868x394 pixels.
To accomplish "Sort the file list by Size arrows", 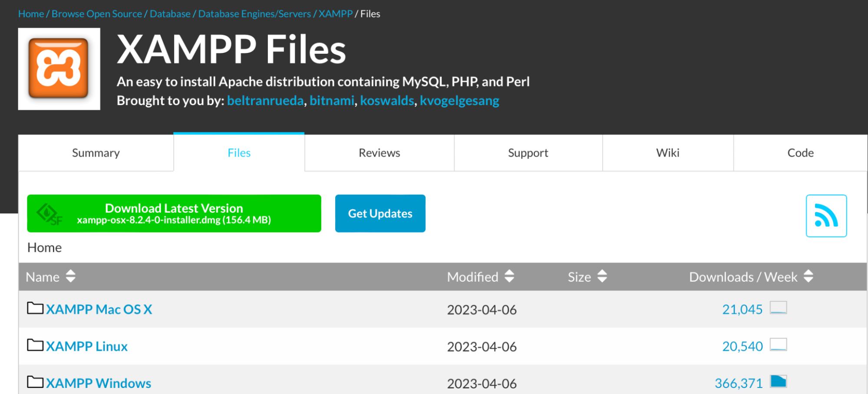I will (x=602, y=276).
